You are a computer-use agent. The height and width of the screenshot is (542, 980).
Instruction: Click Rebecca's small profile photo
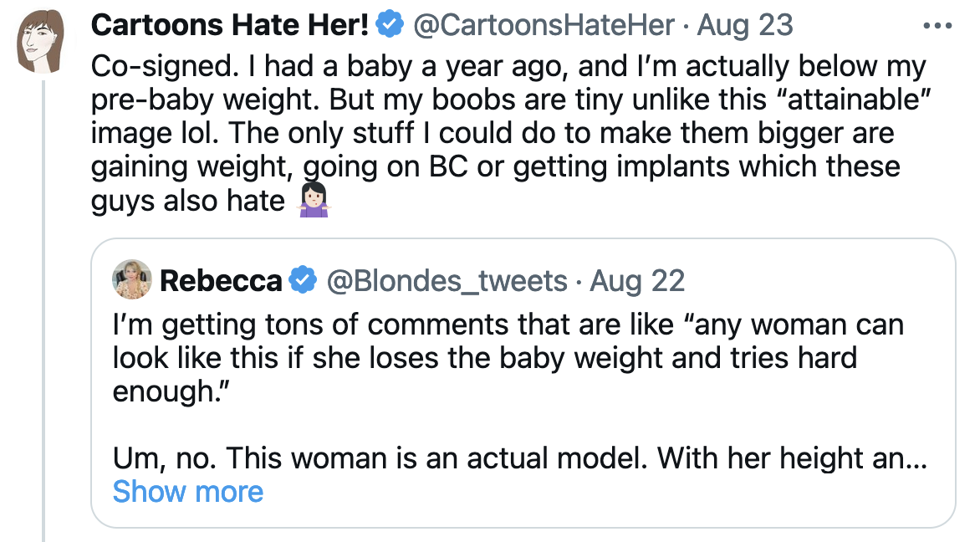click(x=131, y=279)
